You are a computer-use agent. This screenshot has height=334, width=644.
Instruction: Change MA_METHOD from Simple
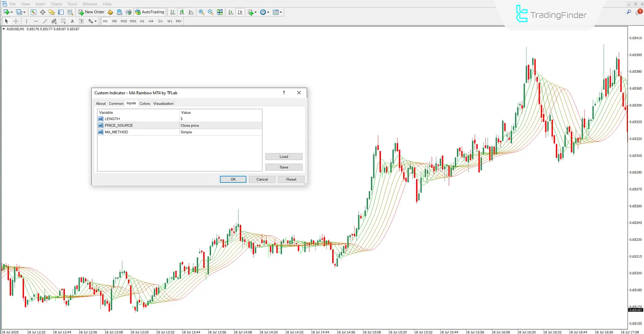[x=220, y=132]
